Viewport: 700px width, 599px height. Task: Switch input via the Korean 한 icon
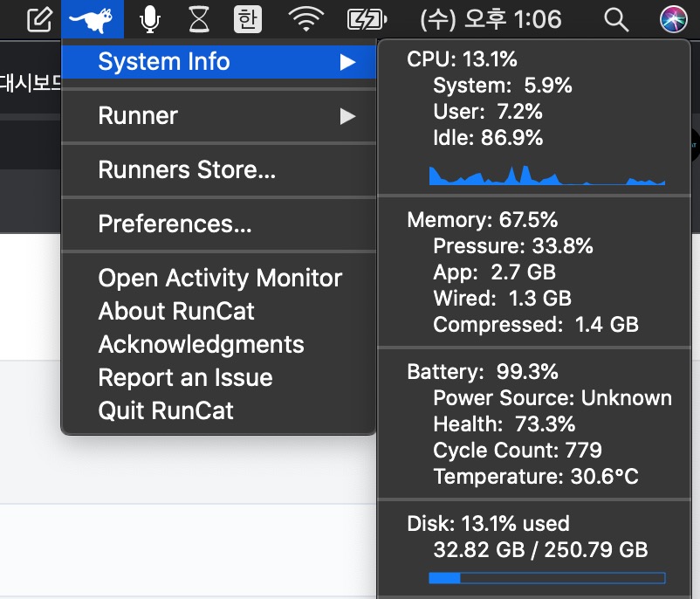(x=248, y=20)
